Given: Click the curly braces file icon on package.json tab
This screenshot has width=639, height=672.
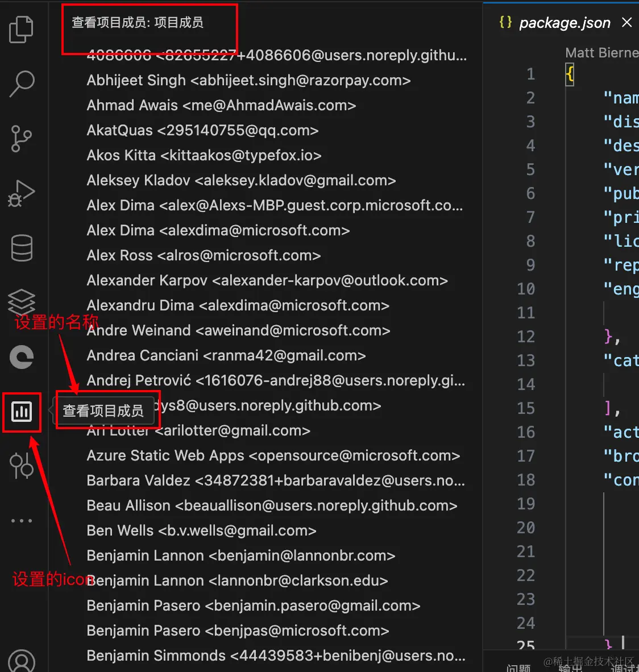Looking at the screenshot, I should tap(506, 22).
